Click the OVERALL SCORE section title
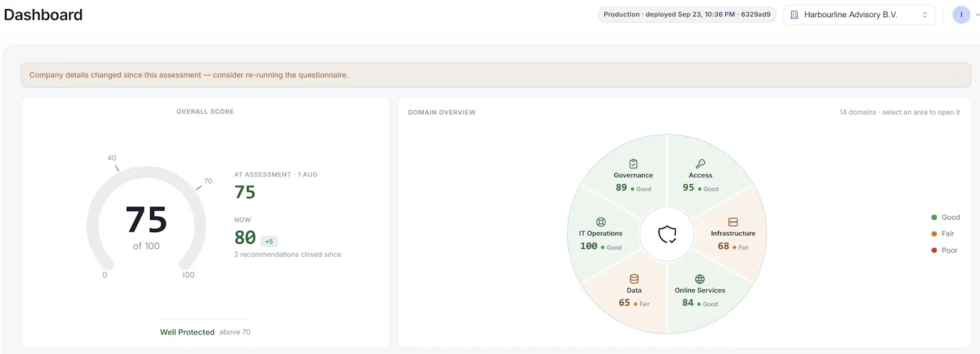Image resolution: width=980 pixels, height=354 pixels. tap(205, 111)
